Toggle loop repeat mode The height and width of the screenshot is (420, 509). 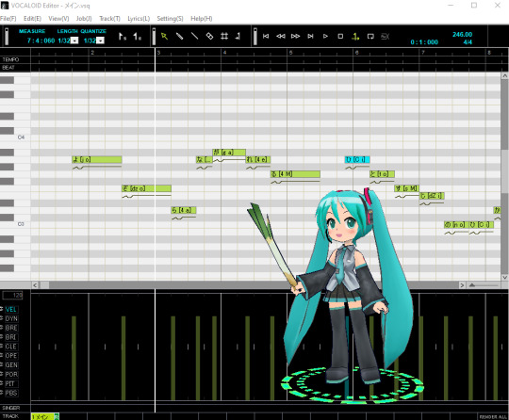click(x=370, y=37)
